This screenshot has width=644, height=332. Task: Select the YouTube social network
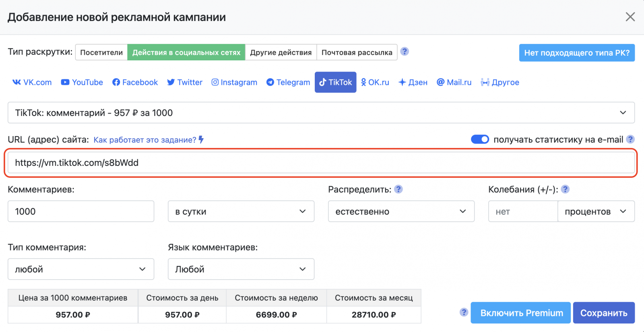click(x=82, y=82)
